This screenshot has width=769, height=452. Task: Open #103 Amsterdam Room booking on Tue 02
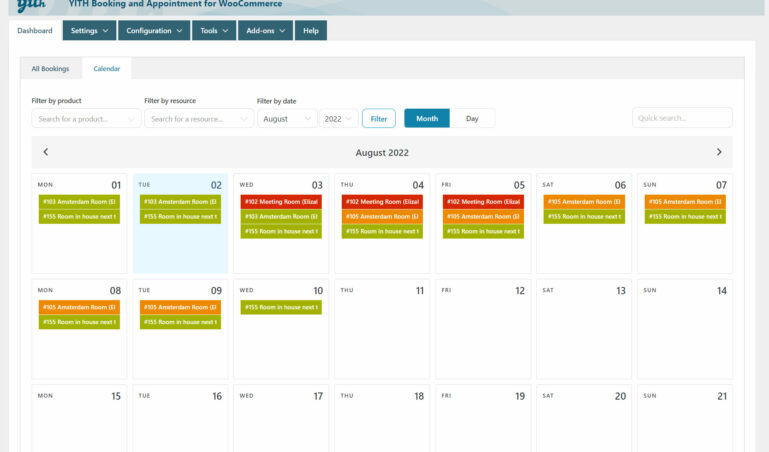(180, 201)
